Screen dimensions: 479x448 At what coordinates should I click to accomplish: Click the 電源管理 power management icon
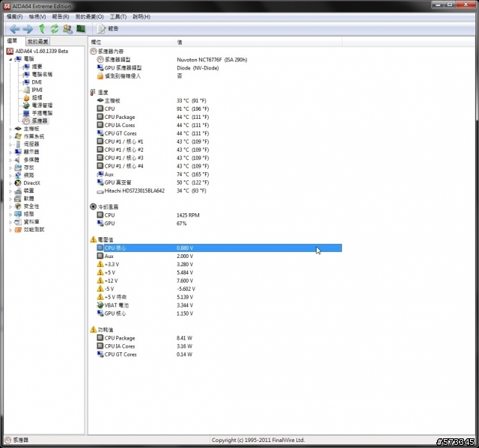(x=27, y=105)
